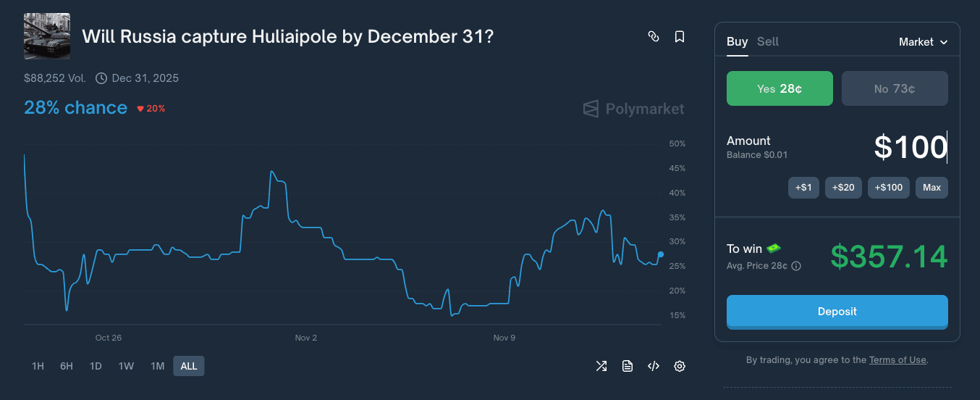
Task: Switch to the Buy tab
Action: pos(737,42)
